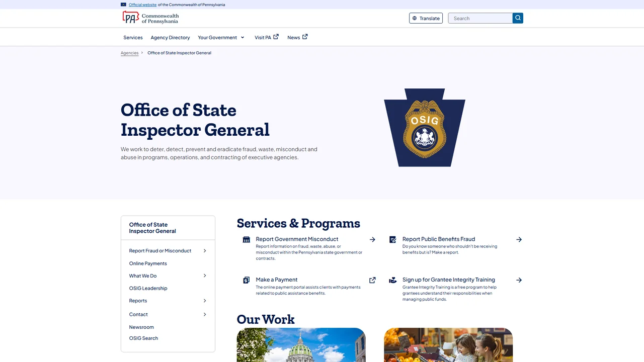This screenshot has width=644, height=362.
Task: Click the Commonwealth of Pennsylvania logo
Action: click(x=150, y=18)
